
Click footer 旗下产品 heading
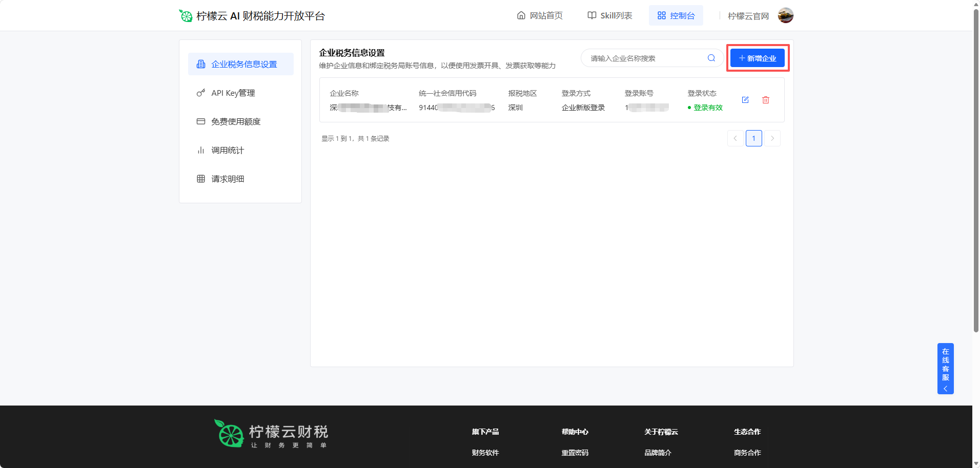tap(485, 432)
